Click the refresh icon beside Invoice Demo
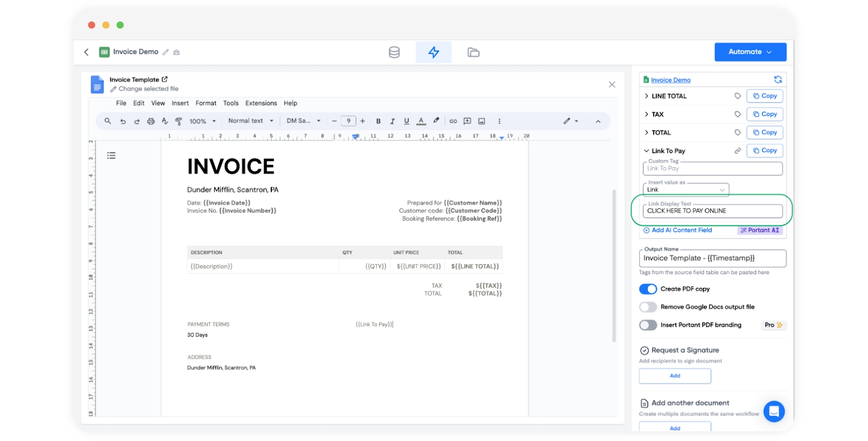 click(x=777, y=80)
